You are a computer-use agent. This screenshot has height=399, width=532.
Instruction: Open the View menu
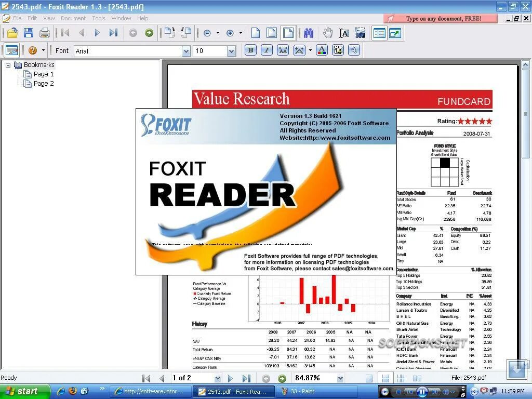(49, 18)
